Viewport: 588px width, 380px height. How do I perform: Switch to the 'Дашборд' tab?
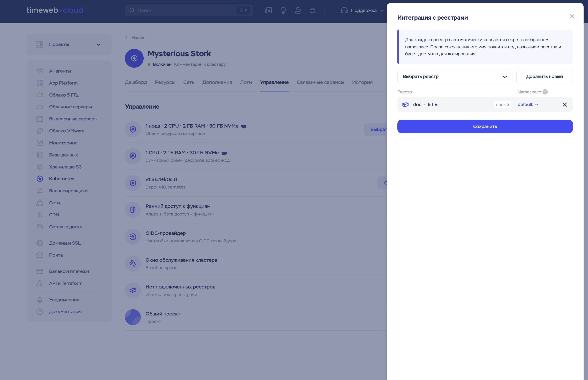pyautogui.click(x=136, y=82)
